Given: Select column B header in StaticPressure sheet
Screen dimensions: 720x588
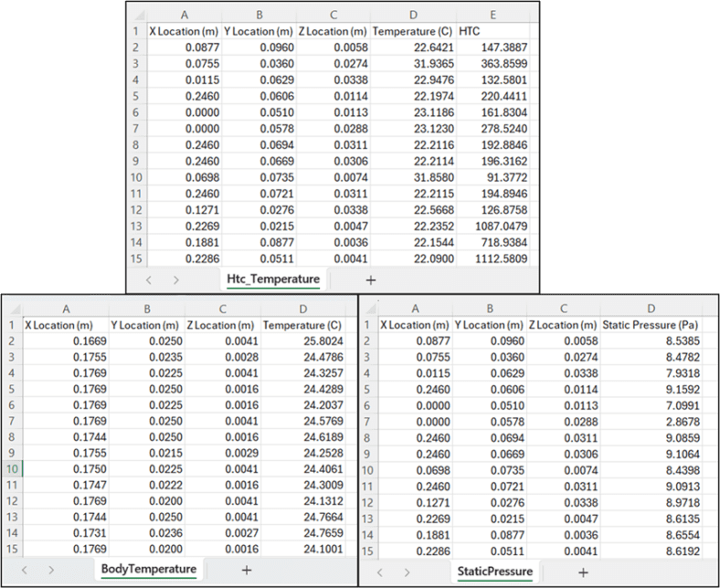Looking at the screenshot, I should [490, 309].
